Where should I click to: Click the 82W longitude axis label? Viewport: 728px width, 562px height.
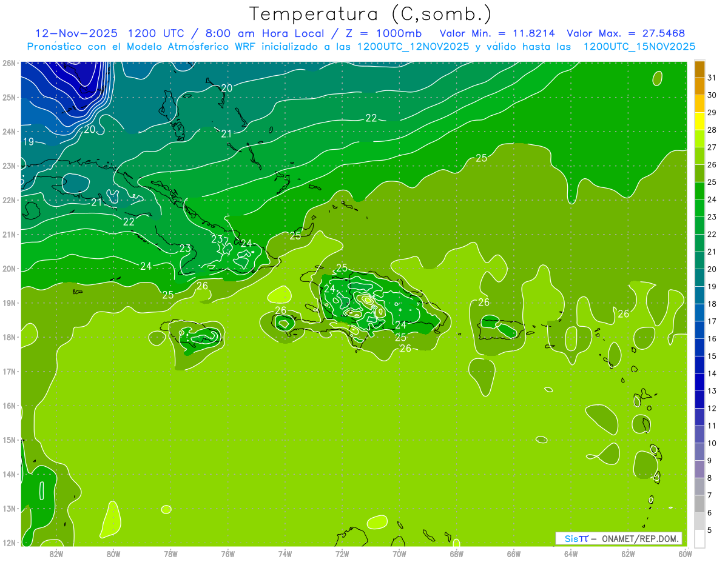56,554
